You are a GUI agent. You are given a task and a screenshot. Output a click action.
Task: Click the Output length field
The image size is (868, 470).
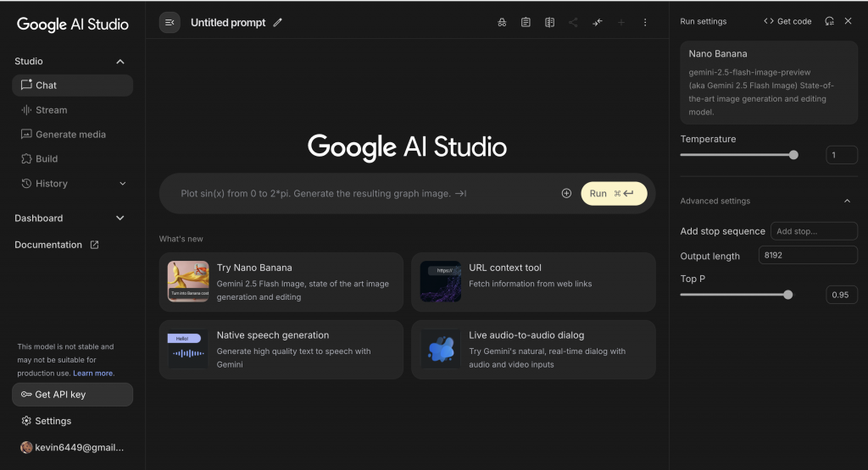click(808, 255)
